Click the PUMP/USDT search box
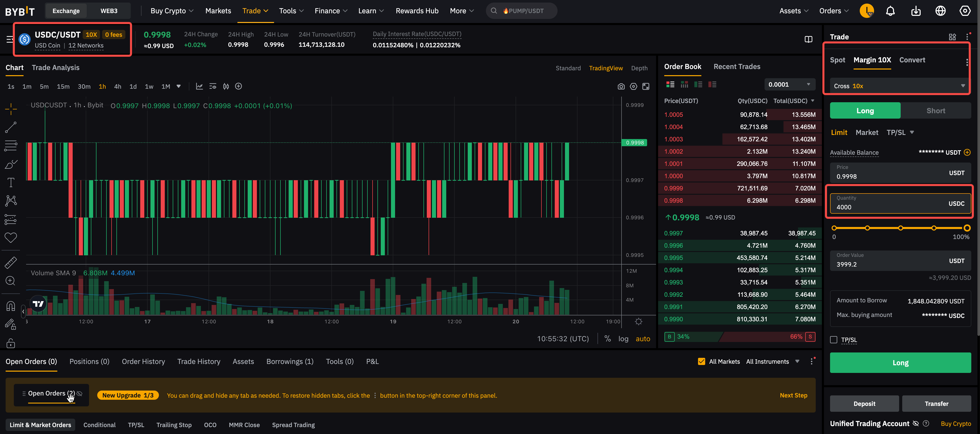This screenshot has height=434, width=980. pyautogui.click(x=521, y=11)
